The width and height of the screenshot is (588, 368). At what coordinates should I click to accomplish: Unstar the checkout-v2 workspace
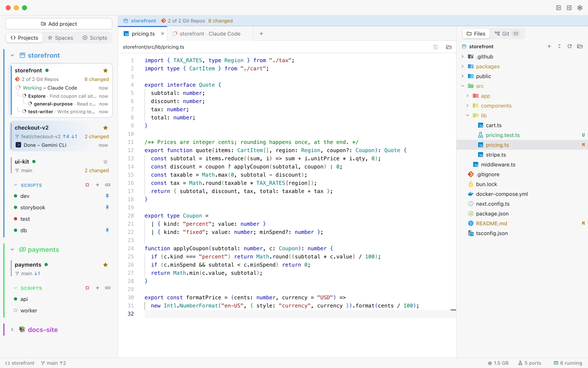coord(105,128)
